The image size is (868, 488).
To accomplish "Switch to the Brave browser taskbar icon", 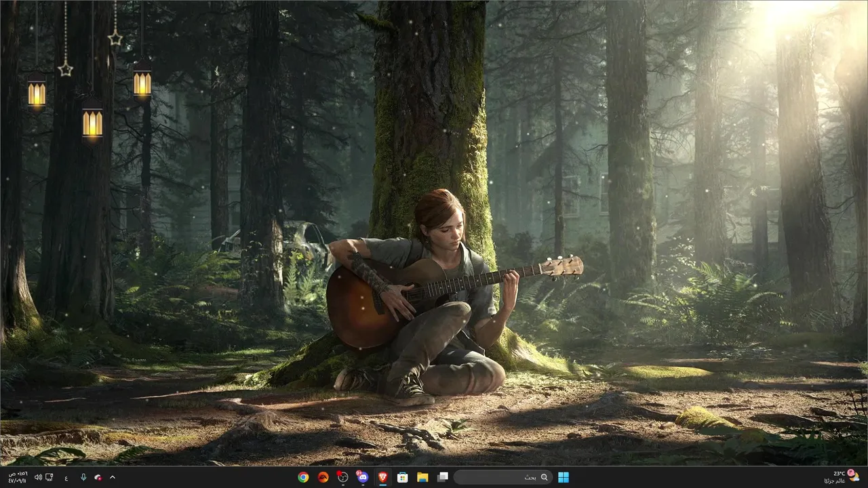I will [382, 477].
